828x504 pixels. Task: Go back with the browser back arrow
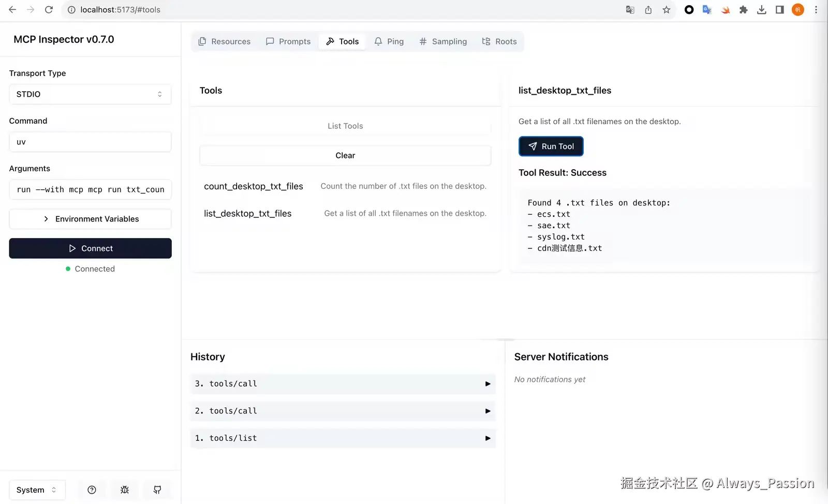pos(12,10)
